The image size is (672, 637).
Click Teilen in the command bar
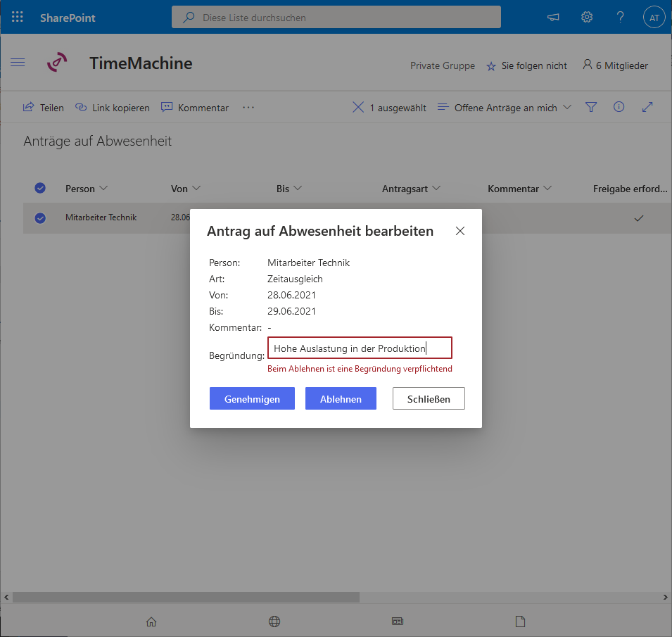(x=44, y=108)
